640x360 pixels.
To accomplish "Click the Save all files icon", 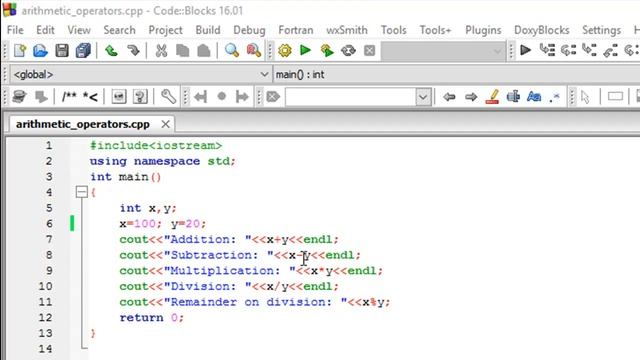I will (83, 51).
